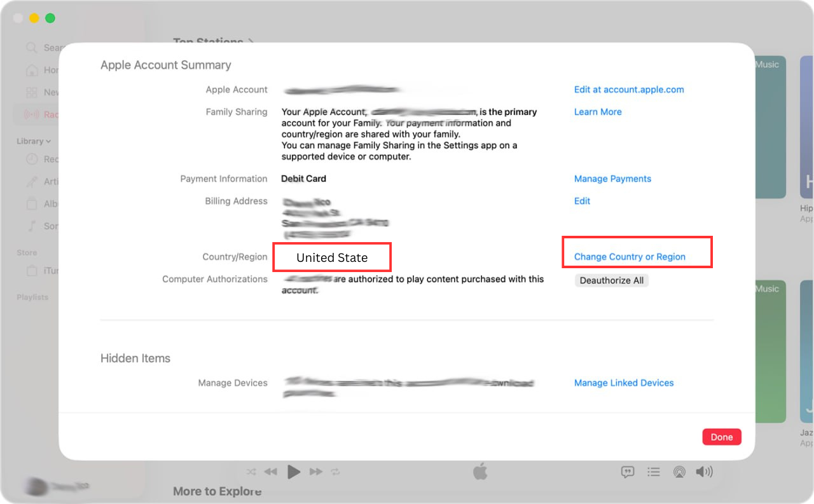Viewport: 814px width, 504px height.
Task: Click the Family Sharing label
Action: pos(237,112)
